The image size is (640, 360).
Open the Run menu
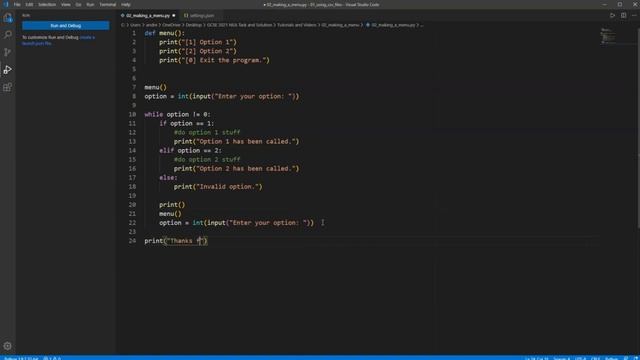[90, 4]
